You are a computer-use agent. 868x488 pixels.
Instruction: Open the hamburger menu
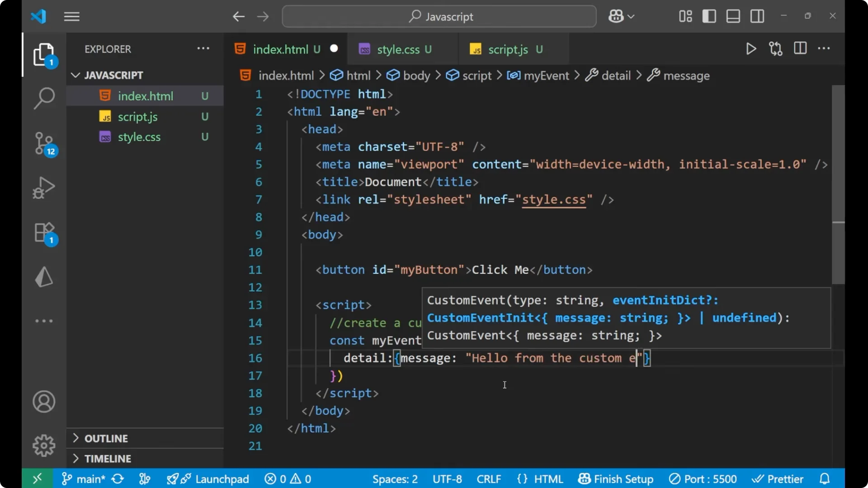point(71,17)
